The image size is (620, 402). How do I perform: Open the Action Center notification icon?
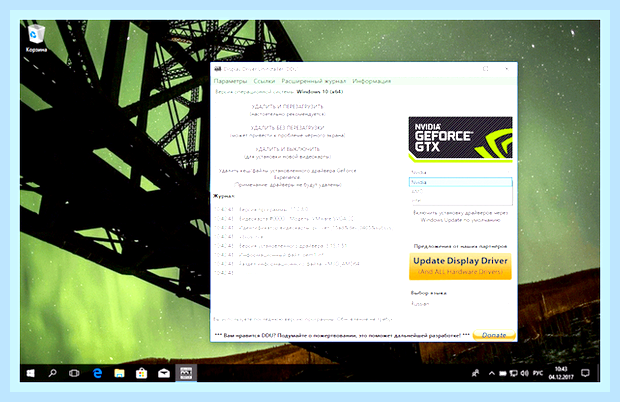coord(586,373)
